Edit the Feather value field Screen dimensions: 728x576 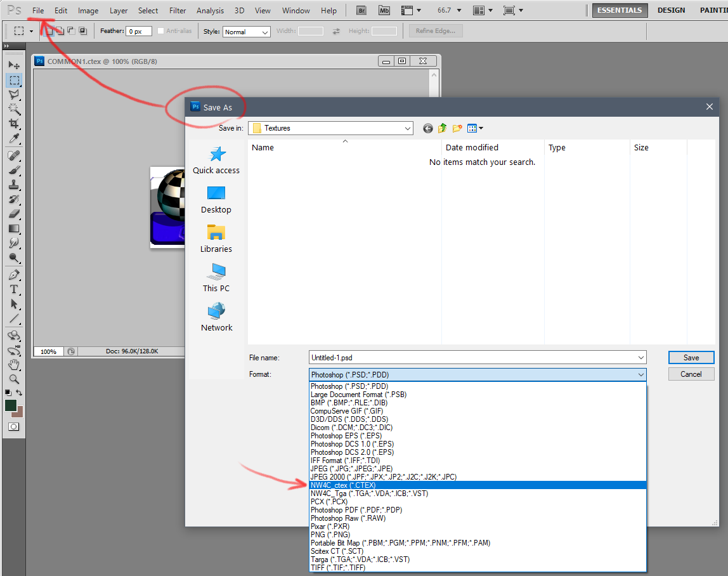pyautogui.click(x=138, y=32)
